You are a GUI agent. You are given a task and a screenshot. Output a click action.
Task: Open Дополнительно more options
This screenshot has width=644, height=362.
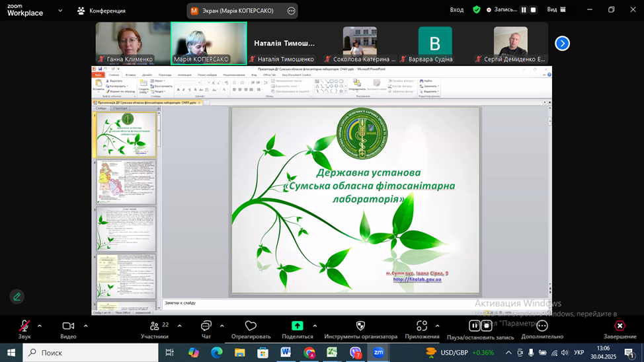pos(542,330)
